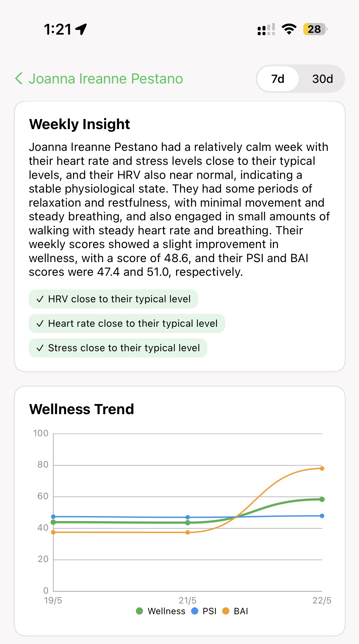The width and height of the screenshot is (359, 644).
Task: Tap the Wellness data point on 22/5
Action: 322,499
